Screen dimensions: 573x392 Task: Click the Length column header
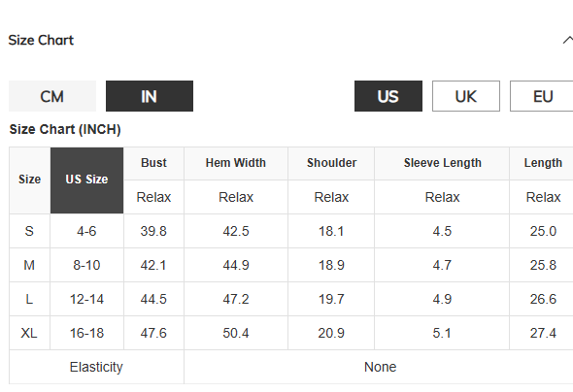click(x=542, y=163)
